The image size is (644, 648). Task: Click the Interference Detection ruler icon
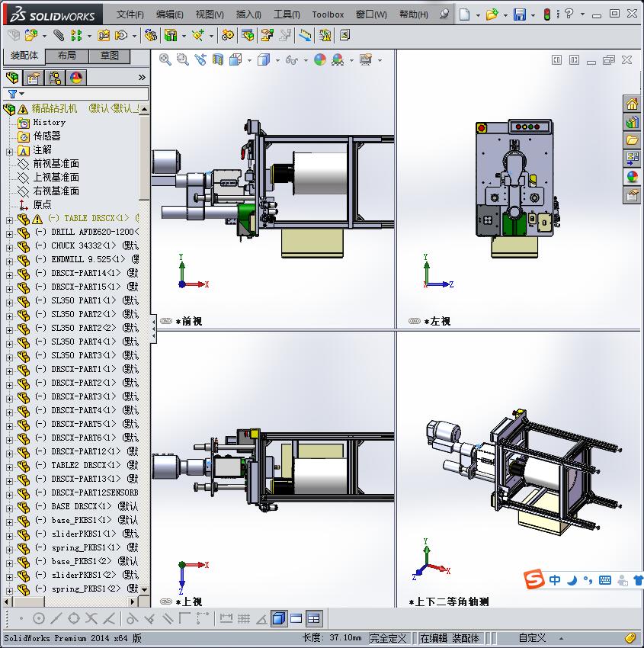pyautogui.click(x=306, y=36)
